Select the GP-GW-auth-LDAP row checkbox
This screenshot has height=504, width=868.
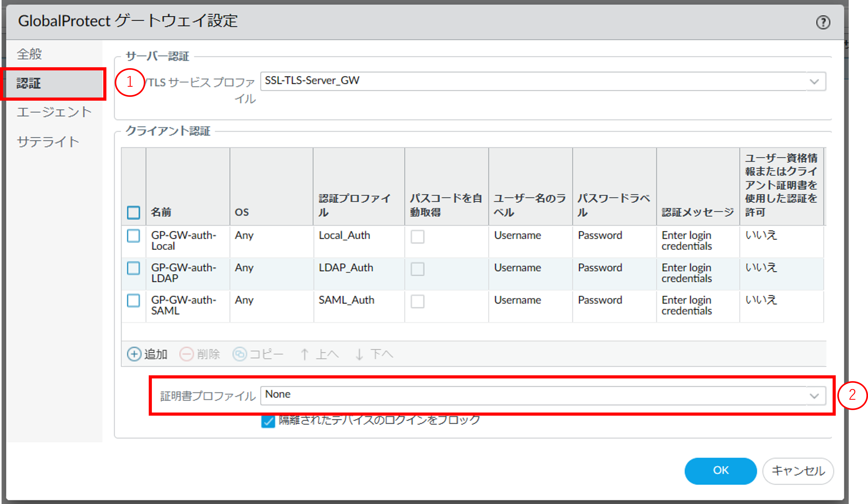click(133, 268)
